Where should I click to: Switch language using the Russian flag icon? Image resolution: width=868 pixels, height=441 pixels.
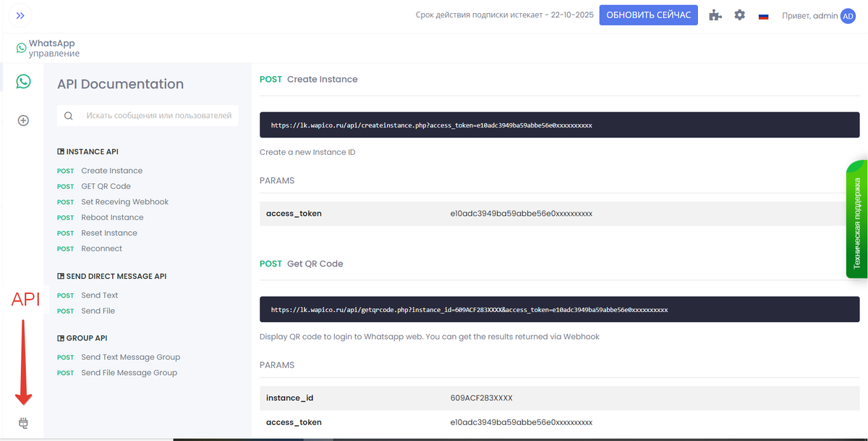tap(763, 14)
